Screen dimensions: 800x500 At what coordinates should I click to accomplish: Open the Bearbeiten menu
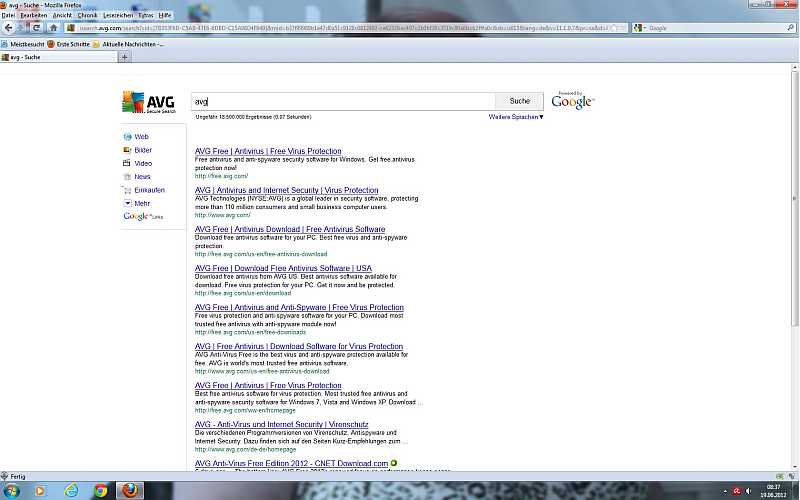pos(34,15)
